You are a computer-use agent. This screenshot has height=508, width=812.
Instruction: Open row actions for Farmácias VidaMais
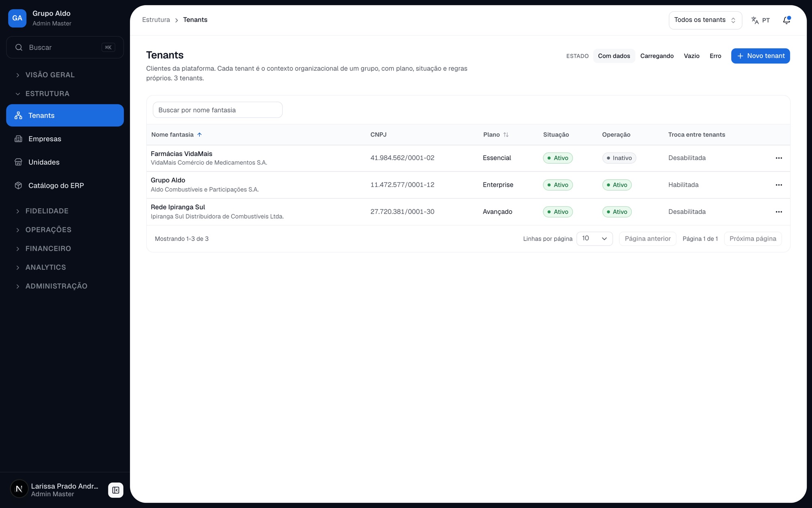pos(779,158)
